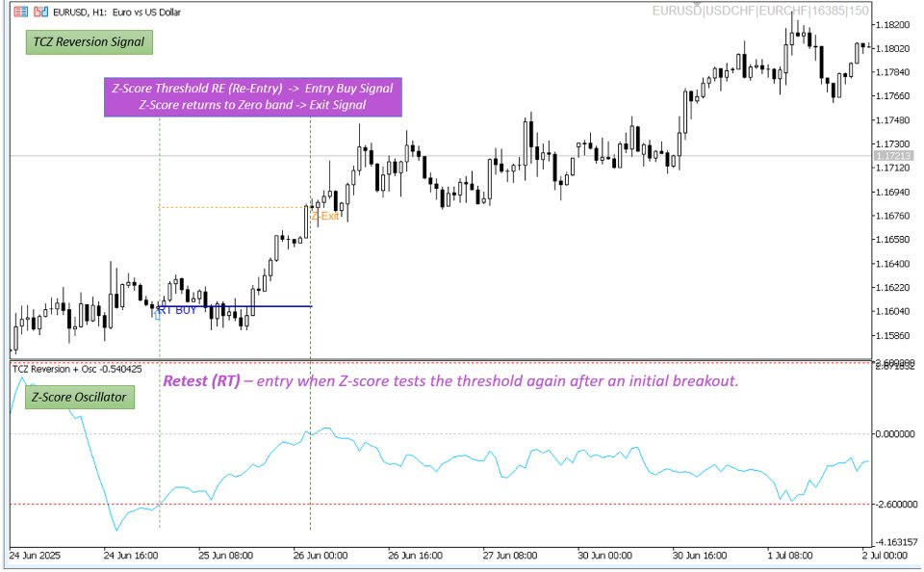Click the '26 Jun 16:00' time axis label

(x=416, y=556)
